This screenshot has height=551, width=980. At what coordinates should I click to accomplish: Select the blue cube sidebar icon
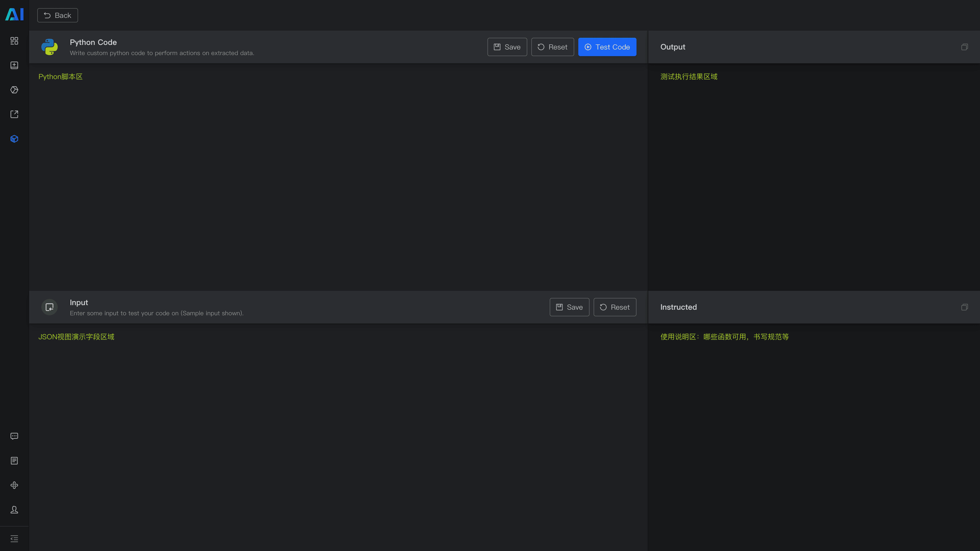click(15, 139)
